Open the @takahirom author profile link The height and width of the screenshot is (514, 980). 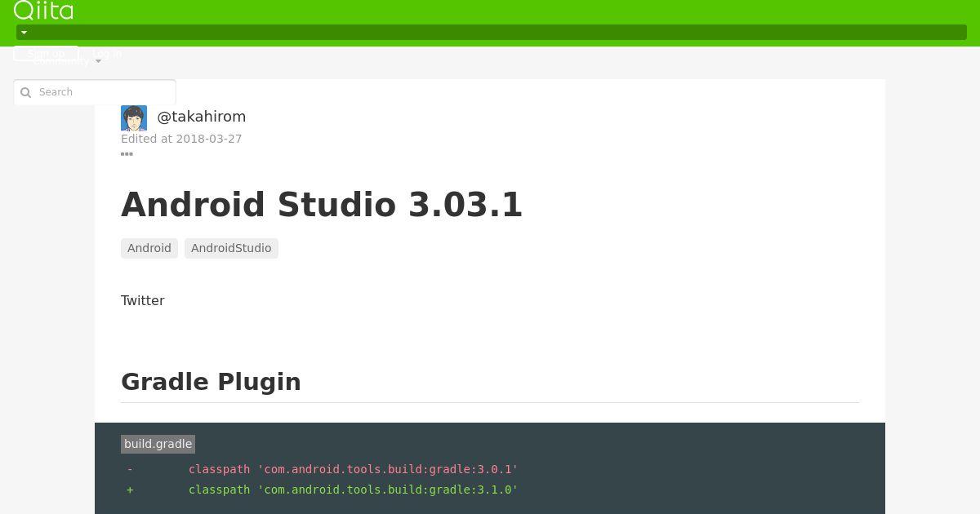pyautogui.click(x=201, y=117)
